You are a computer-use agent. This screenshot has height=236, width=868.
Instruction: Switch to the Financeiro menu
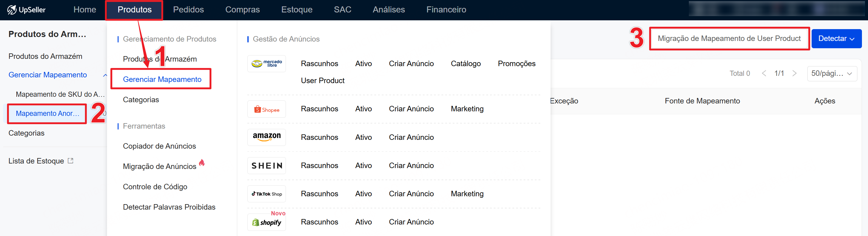point(446,9)
